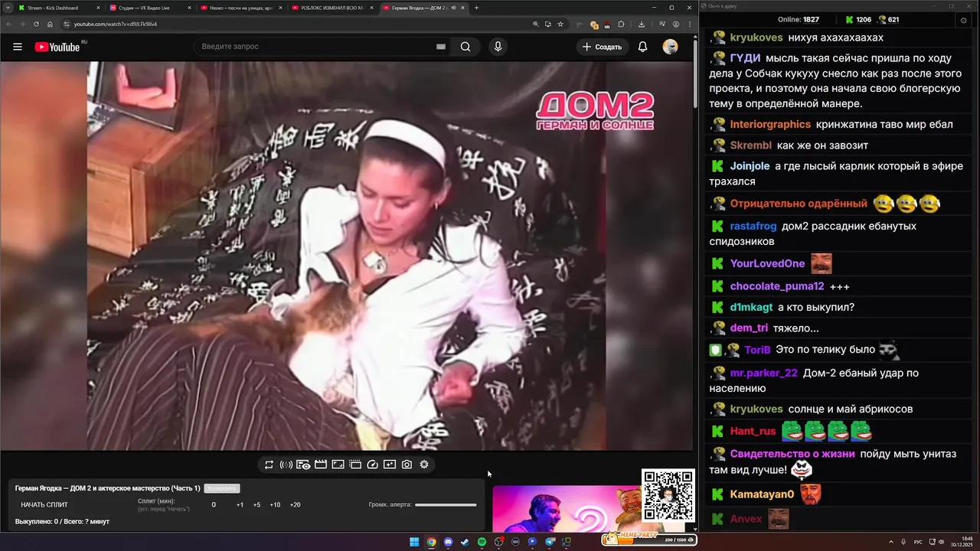Open a new browser tab
The image size is (980, 551).
[476, 8]
